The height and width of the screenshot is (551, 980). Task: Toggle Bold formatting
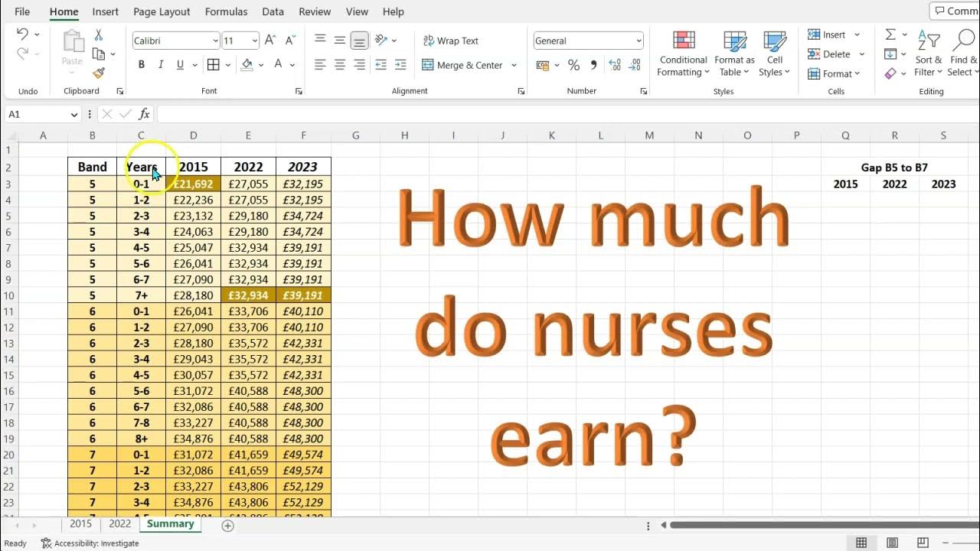point(141,65)
